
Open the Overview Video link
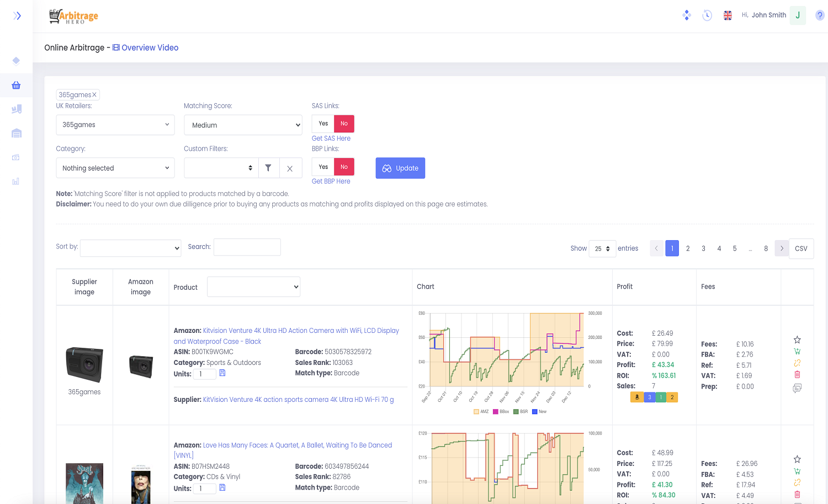pyautogui.click(x=146, y=47)
